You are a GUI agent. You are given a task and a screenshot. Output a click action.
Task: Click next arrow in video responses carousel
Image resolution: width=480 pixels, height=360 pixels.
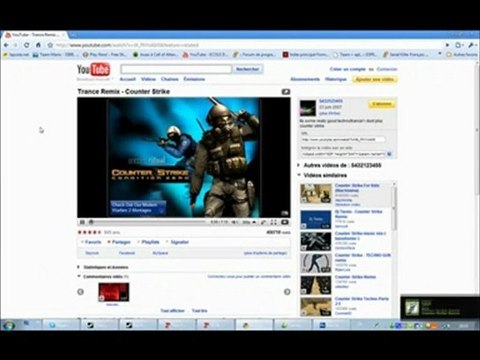[287, 292]
